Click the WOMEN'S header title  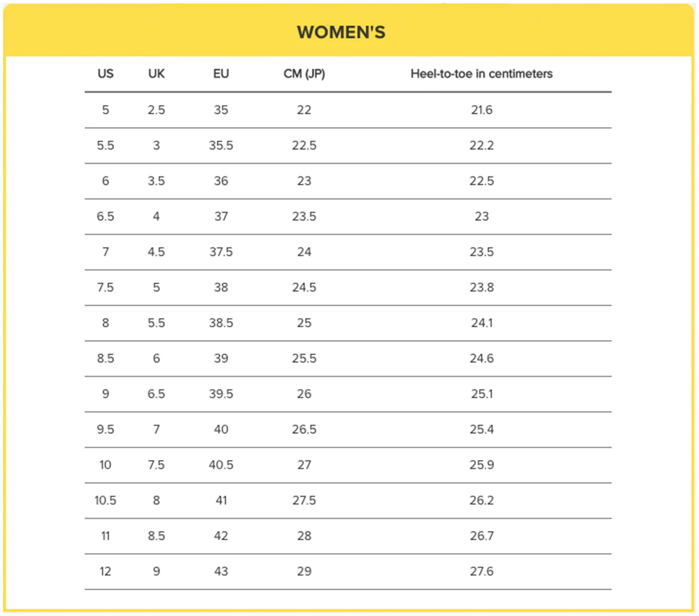tap(341, 32)
